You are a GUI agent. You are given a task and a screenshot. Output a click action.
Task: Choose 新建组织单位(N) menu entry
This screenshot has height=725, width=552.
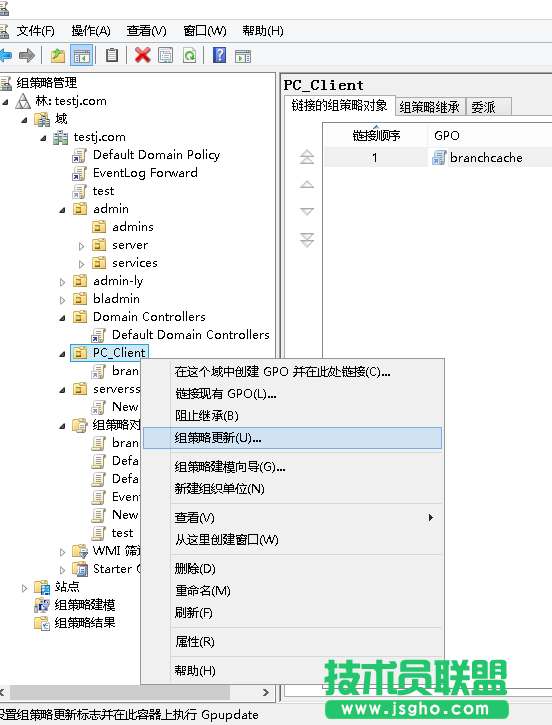[292, 489]
